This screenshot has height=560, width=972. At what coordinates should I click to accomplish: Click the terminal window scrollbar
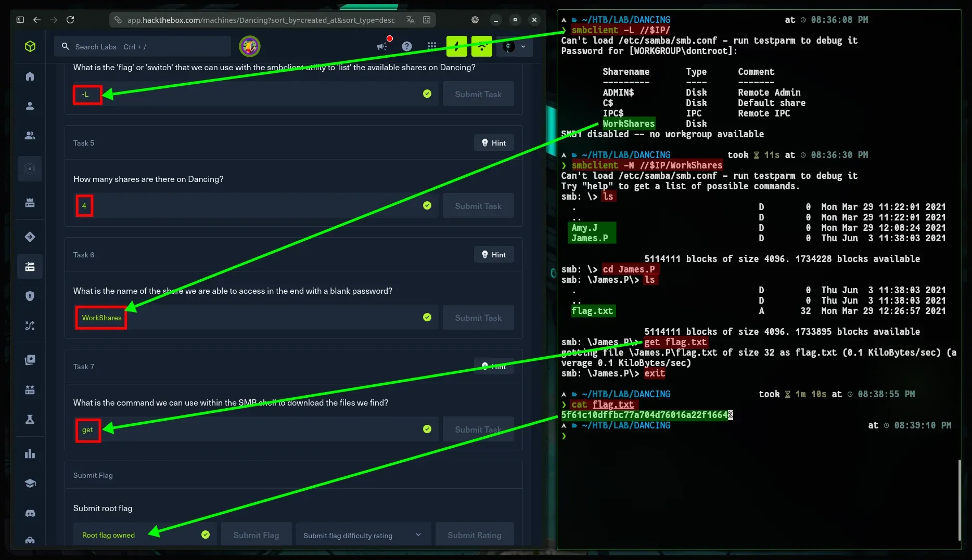[x=960, y=500]
